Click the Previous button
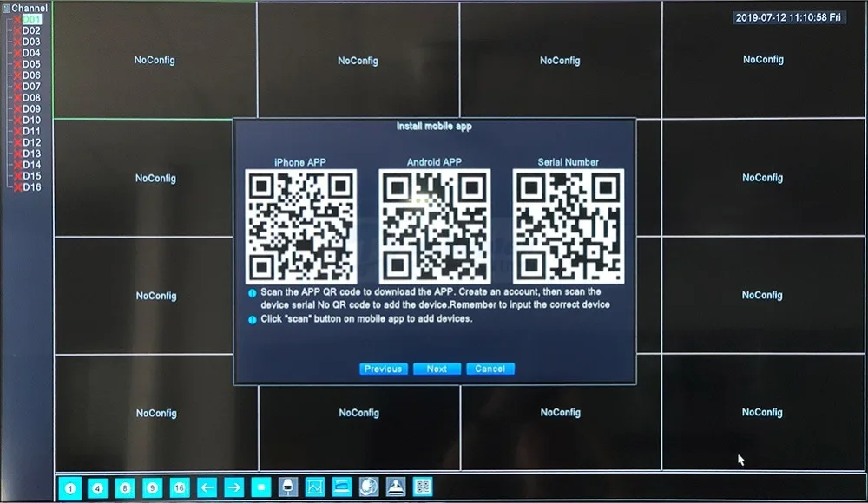Viewport: 868px width, 503px height. pos(383,369)
